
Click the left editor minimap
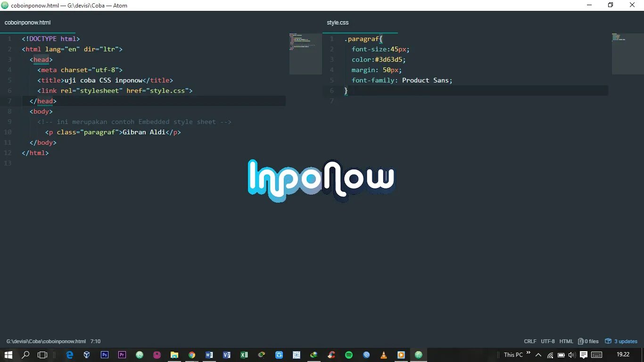(x=305, y=54)
